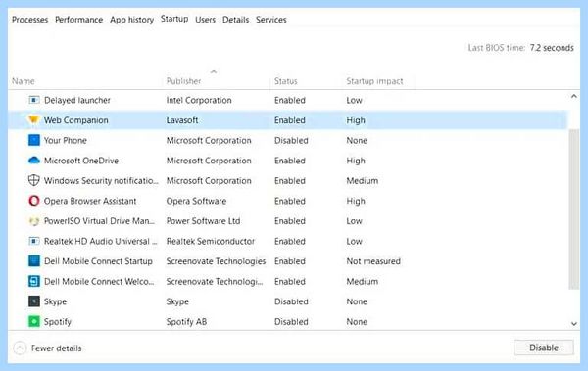
Task: Open the Details tab
Action: coord(235,20)
